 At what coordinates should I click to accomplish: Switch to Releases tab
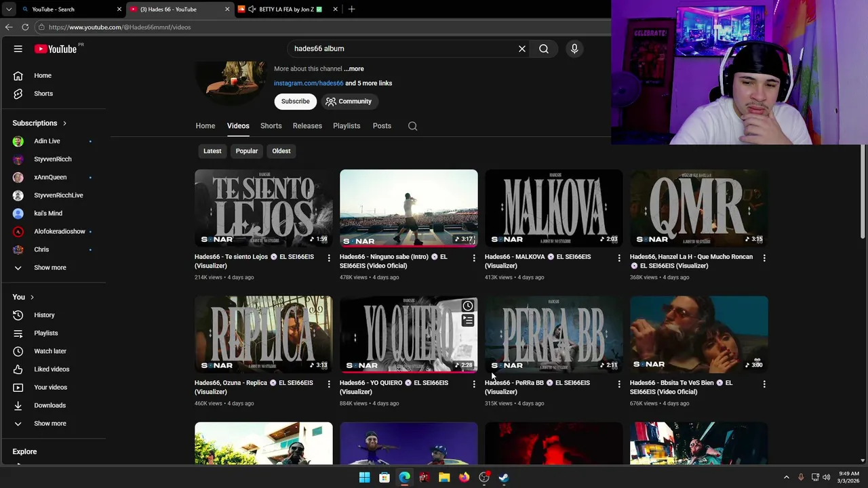click(307, 126)
